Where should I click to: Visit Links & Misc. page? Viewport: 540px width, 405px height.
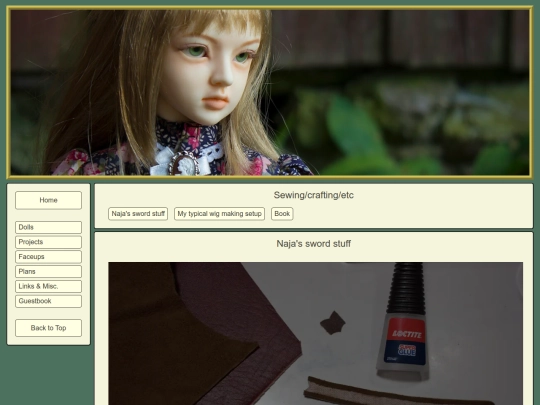point(48,287)
